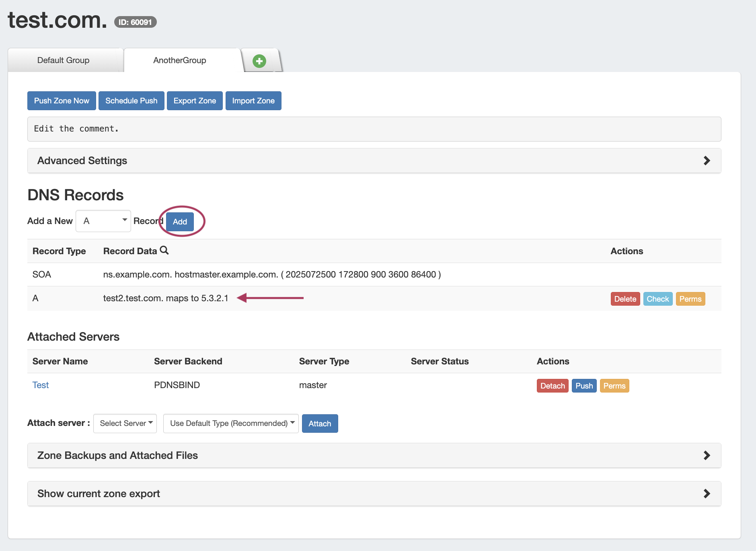Click the zone comment text field
756x551 pixels.
(x=374, y=129)
